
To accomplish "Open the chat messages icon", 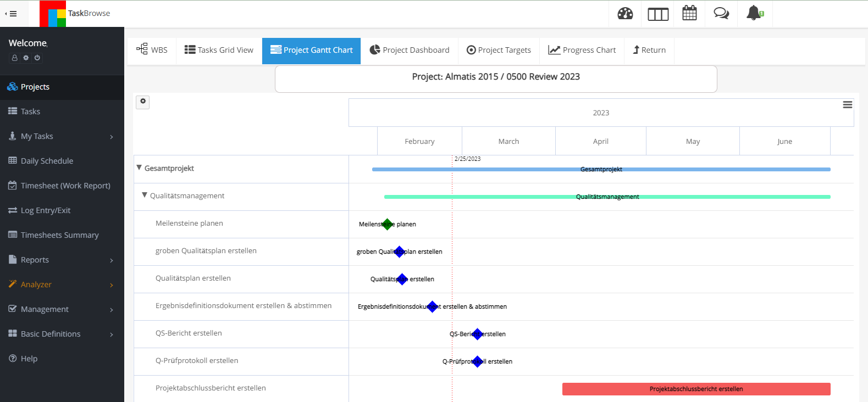I will click(x=721, y=13).
